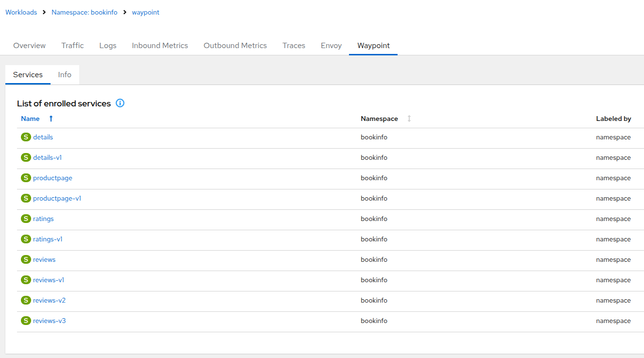Open the Namespace: bookinfo breadcrumb link

coord(84,12)
